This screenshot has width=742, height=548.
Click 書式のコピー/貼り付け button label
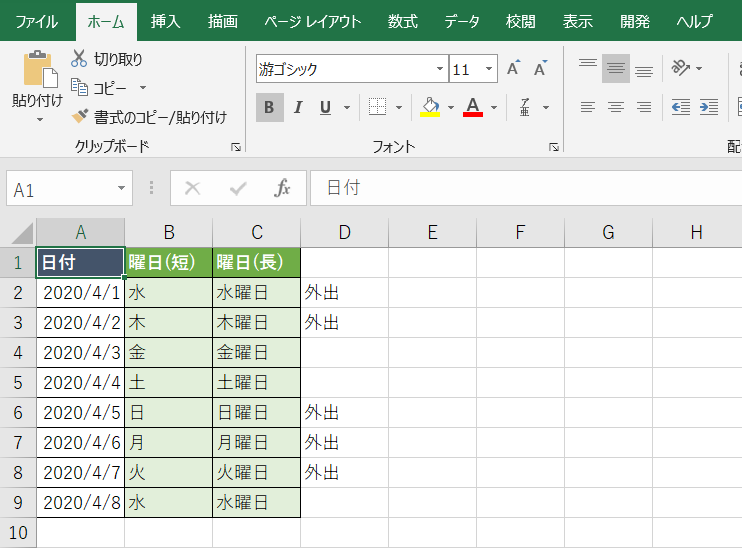(160, 117)
